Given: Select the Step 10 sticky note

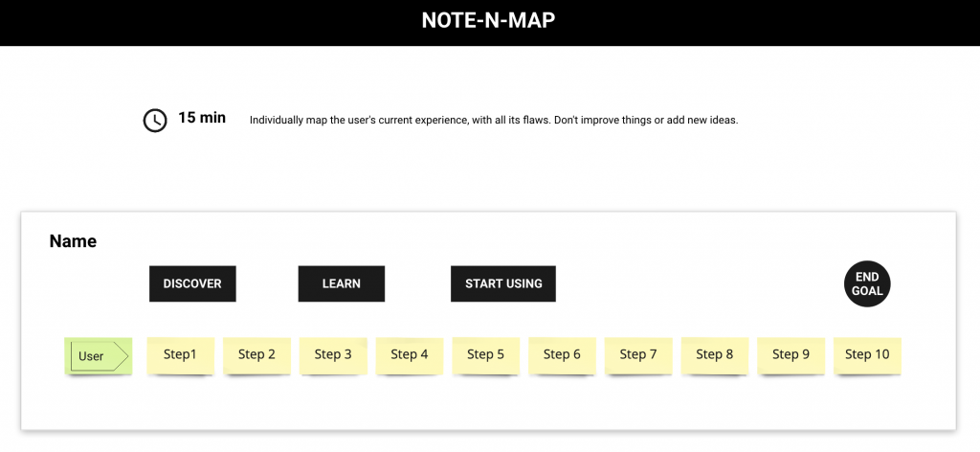Looking at the screenshot, I should coord(867,355).
